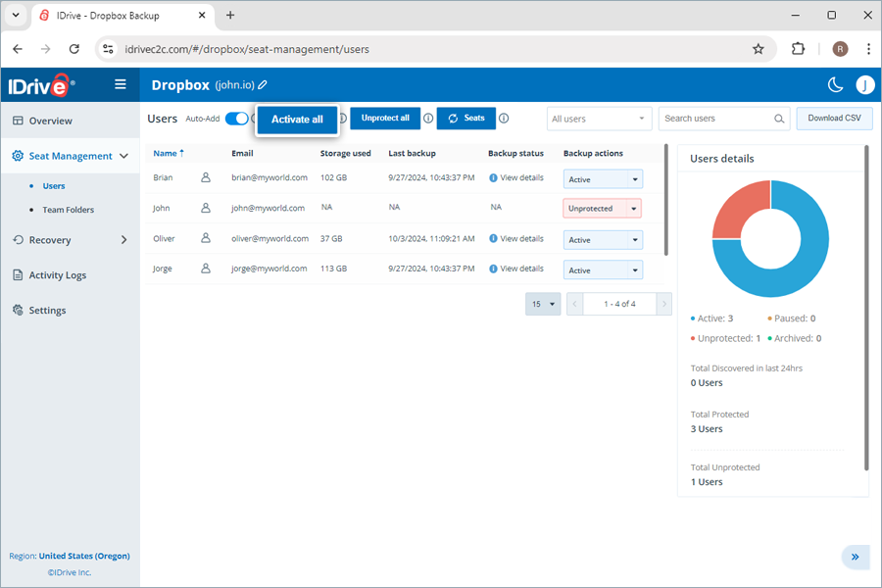Toggle the Auto-Add switch

click(x=237, y=119)
